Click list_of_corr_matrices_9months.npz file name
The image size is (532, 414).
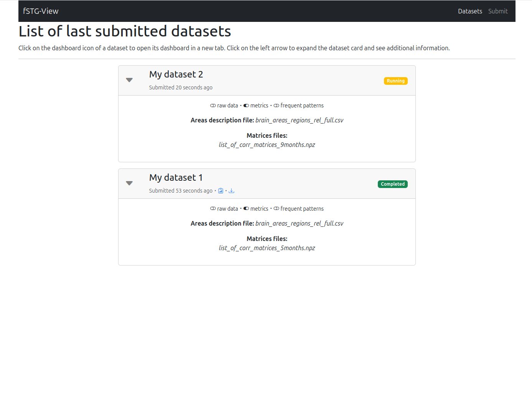tap(267, 145)
